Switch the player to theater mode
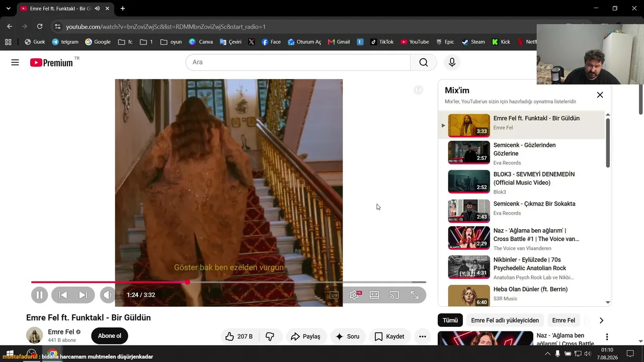This screenshot has height=362, width=644. (374, 295)
